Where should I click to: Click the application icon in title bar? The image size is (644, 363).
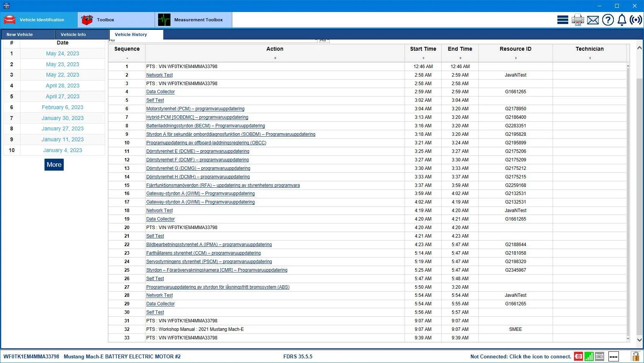pos(6,6)
